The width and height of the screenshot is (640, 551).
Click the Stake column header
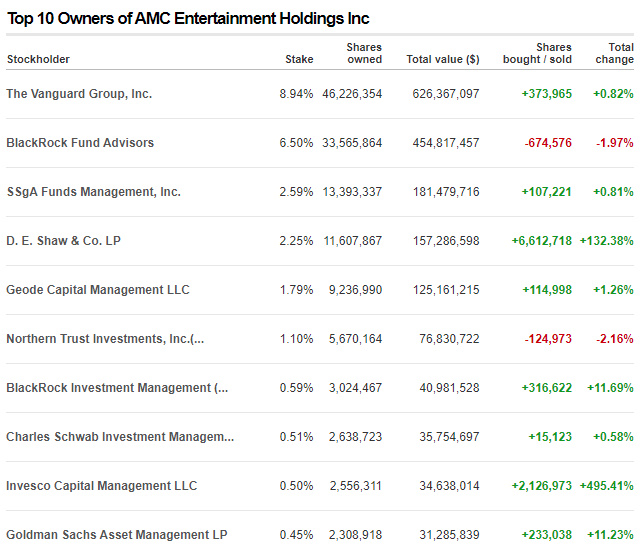coord(299,59)
